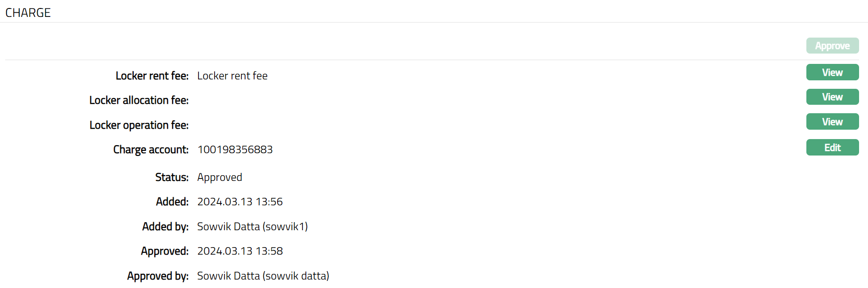Click the "Added:" field label
868x288 pixels.
point(172,202)
